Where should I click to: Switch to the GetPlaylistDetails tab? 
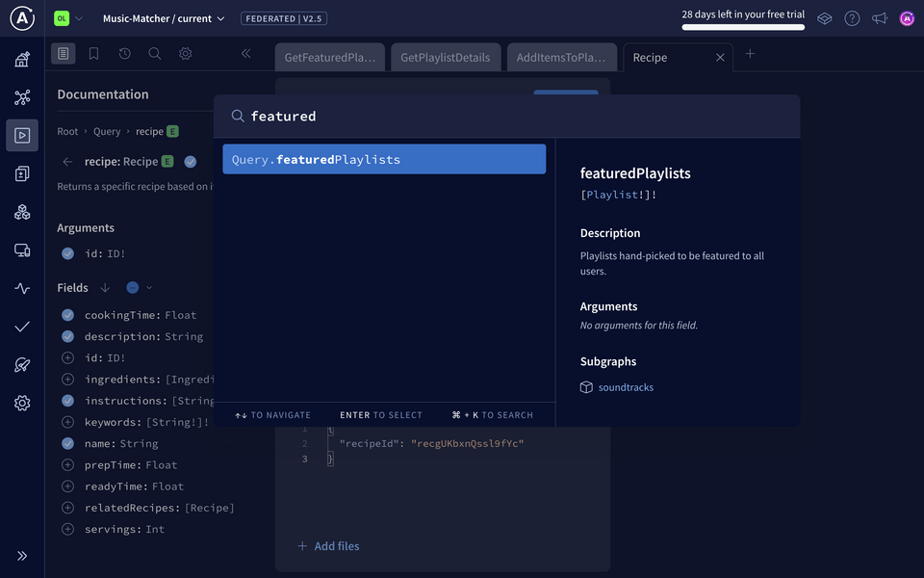coord(446,57)
